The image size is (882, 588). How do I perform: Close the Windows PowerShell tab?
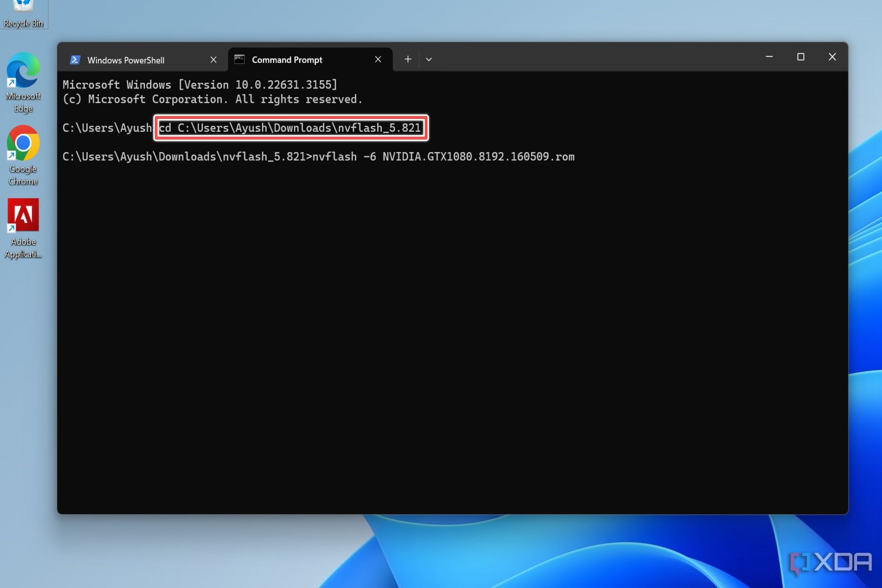[x=213, y=60]
